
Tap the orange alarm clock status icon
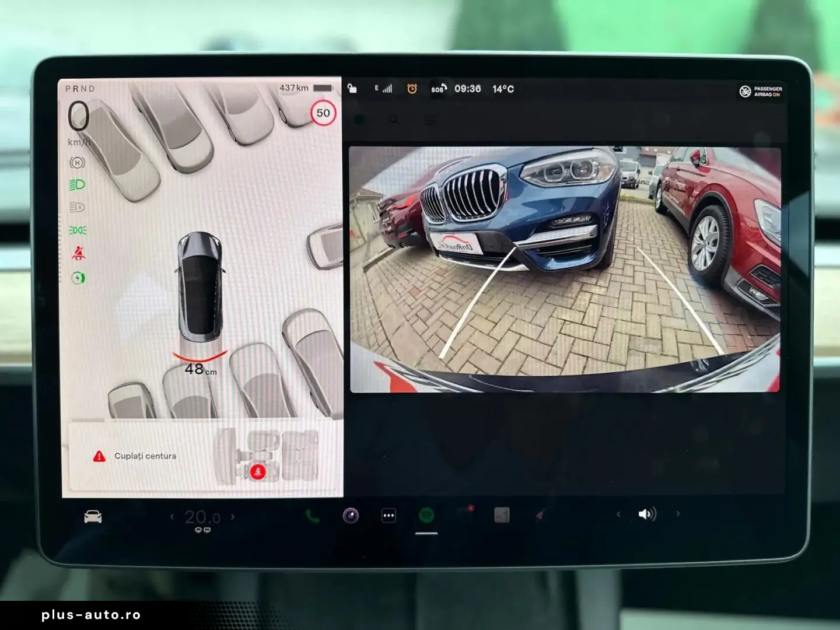412,89
